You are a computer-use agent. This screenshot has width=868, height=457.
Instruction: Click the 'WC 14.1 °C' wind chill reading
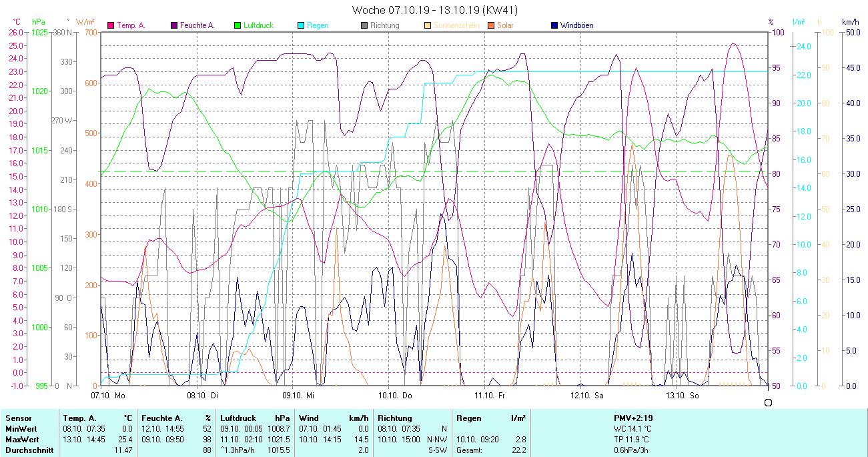[x=632, y=429]
